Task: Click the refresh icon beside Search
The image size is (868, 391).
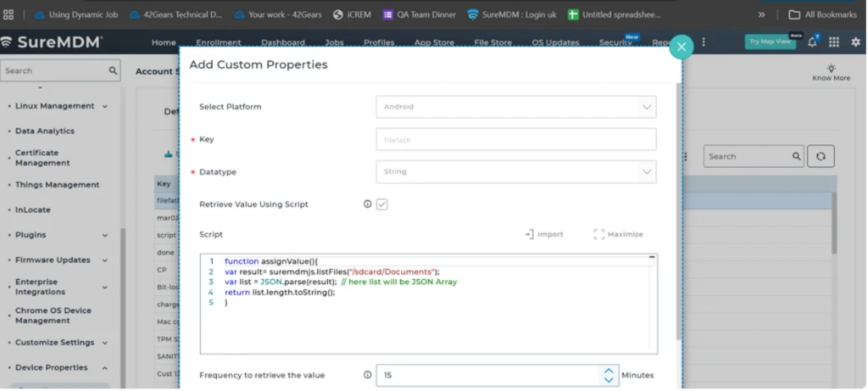Action: tap(820, 156)
